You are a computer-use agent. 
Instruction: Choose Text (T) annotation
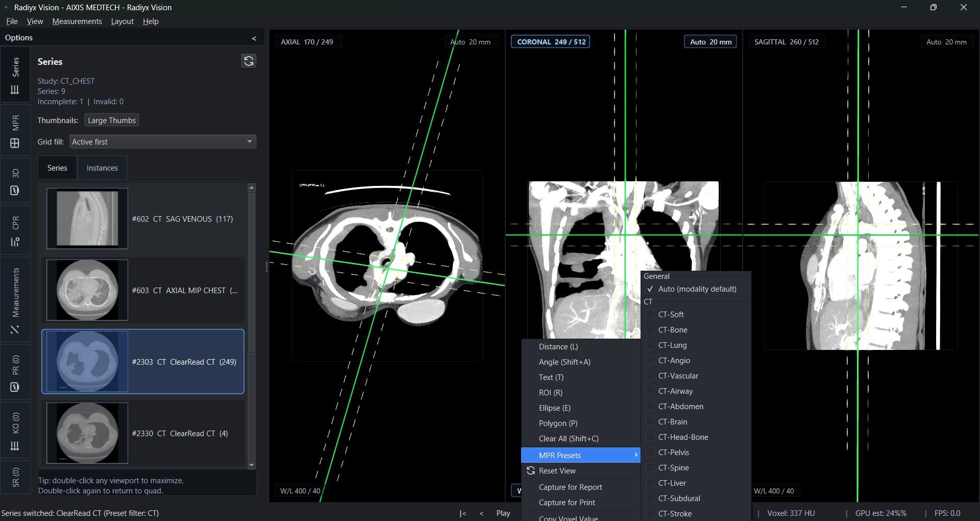(581, 377)
